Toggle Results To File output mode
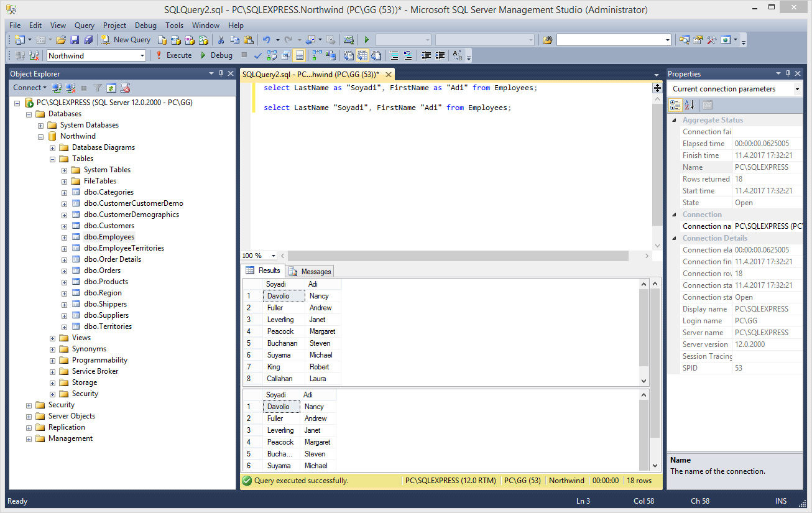 pyautogui.click(x=376, y=55)
